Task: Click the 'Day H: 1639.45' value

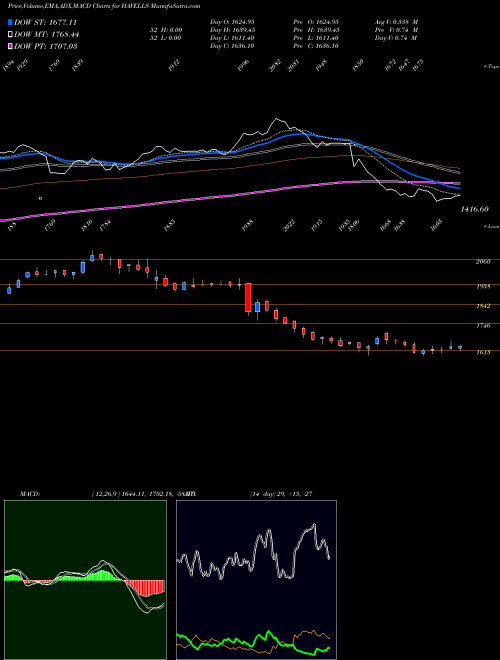Action: coord(232,30)
